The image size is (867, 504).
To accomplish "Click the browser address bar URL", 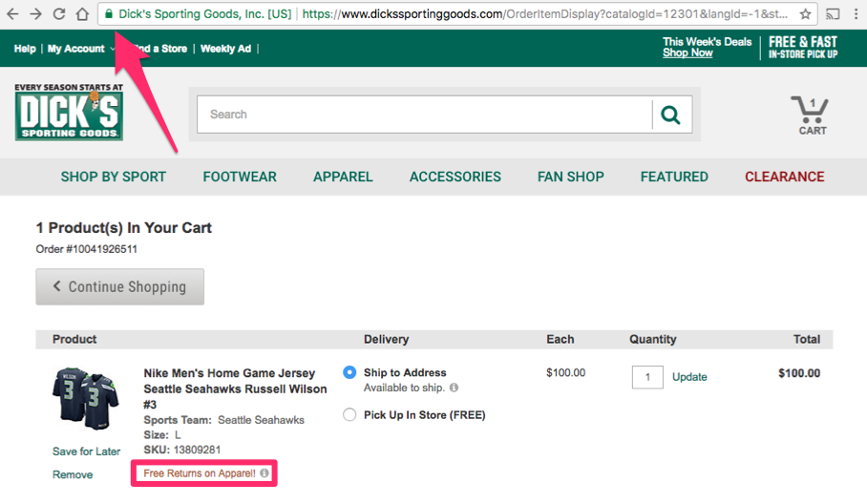I will point(545,13).
